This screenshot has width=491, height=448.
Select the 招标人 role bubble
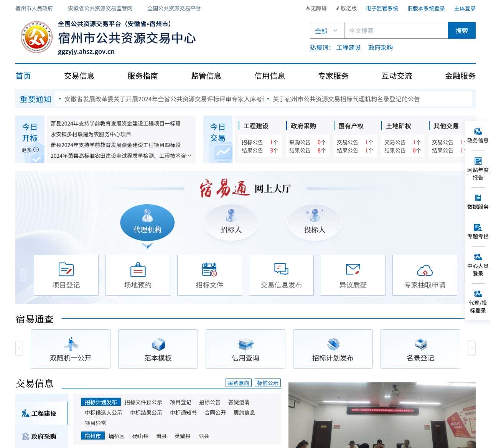point(231,223)
